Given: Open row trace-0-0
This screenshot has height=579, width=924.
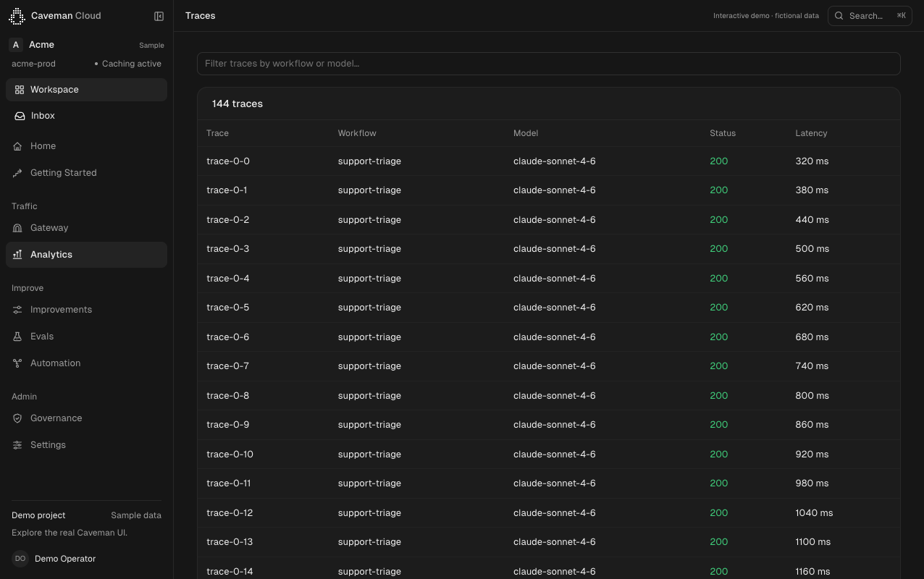Looking at the screenshot, I should tap(548, 161).
